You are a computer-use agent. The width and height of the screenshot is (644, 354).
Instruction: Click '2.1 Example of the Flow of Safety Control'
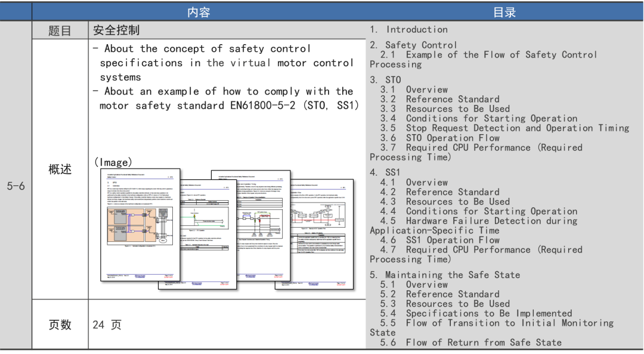(488, 55)
